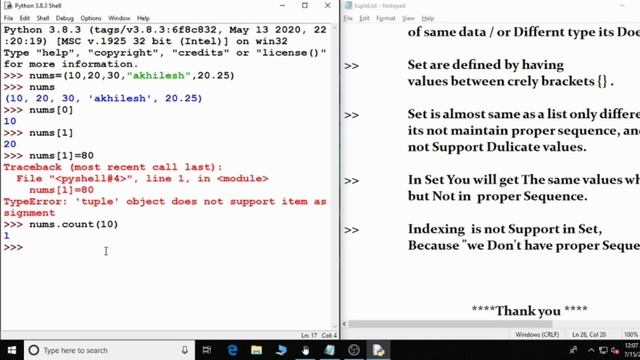Click the network icon in system tray

pos(603,350)
